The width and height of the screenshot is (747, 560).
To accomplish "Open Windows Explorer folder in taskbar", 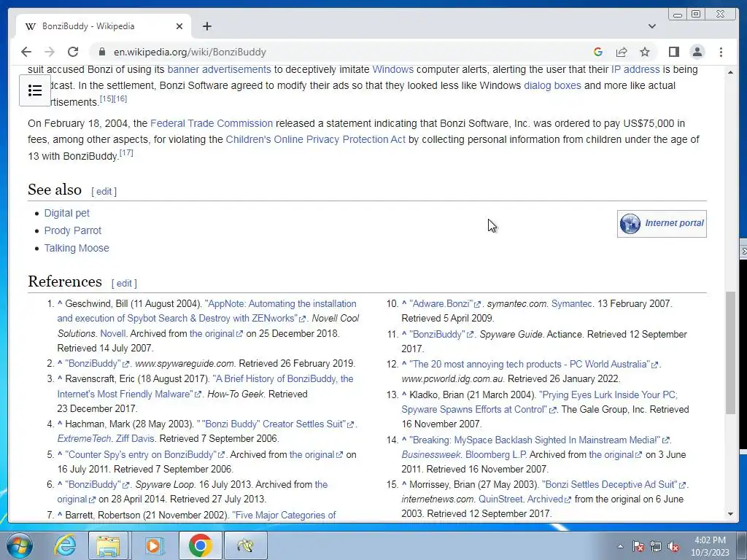I will pos(108,545).
